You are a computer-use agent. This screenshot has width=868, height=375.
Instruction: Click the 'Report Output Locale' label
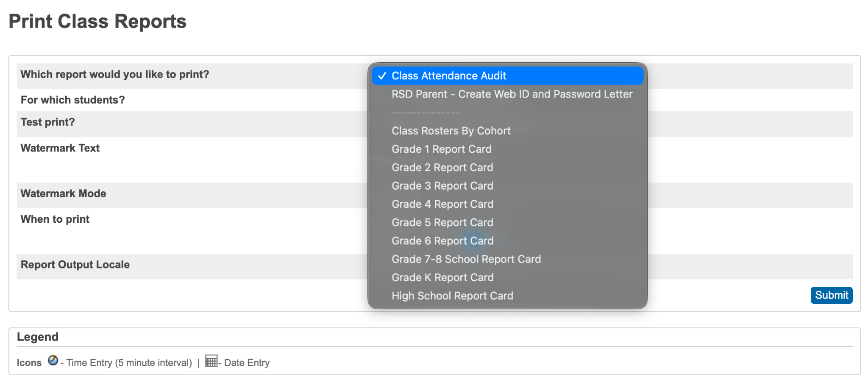[x=75, y=265]
